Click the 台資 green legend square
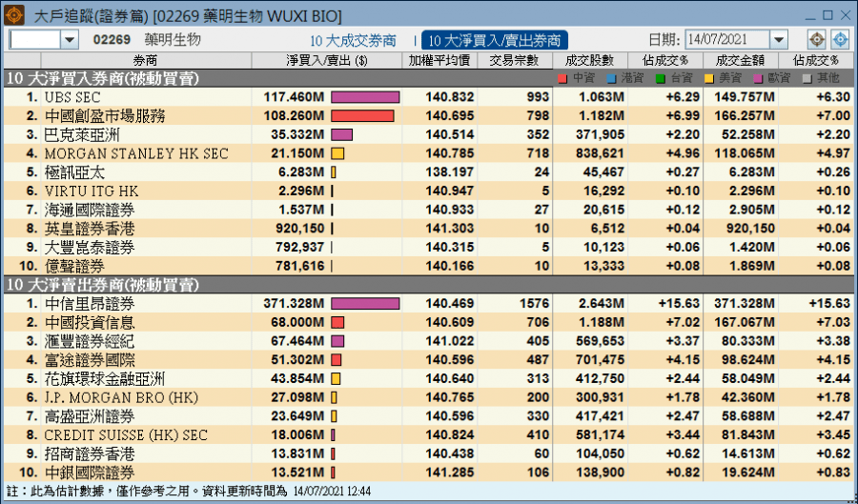The width and height of the screenshot is (858, 504). click(x=661, y=78)
